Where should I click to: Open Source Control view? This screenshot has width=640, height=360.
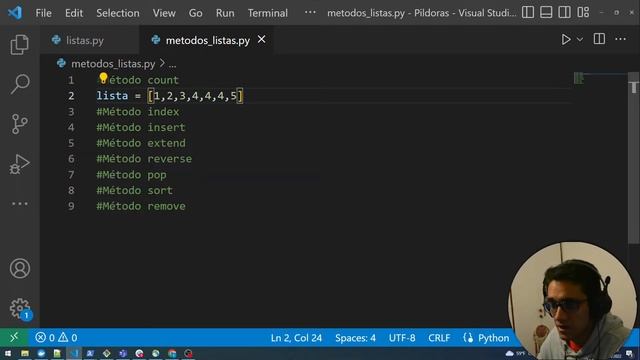click(19, 124)
